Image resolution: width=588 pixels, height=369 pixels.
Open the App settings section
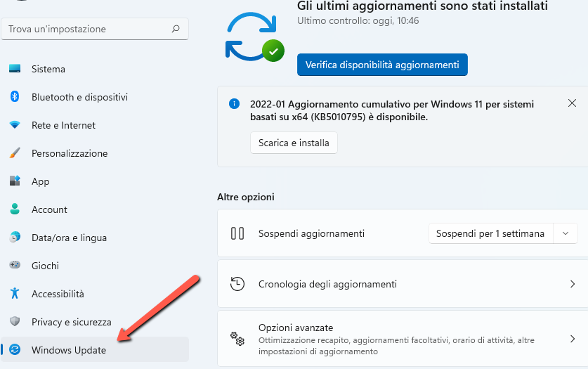40,181
